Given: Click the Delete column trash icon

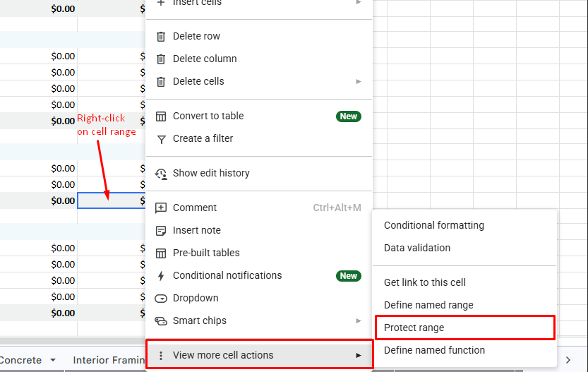Looking at the screenshot, I should coord(161,59).
